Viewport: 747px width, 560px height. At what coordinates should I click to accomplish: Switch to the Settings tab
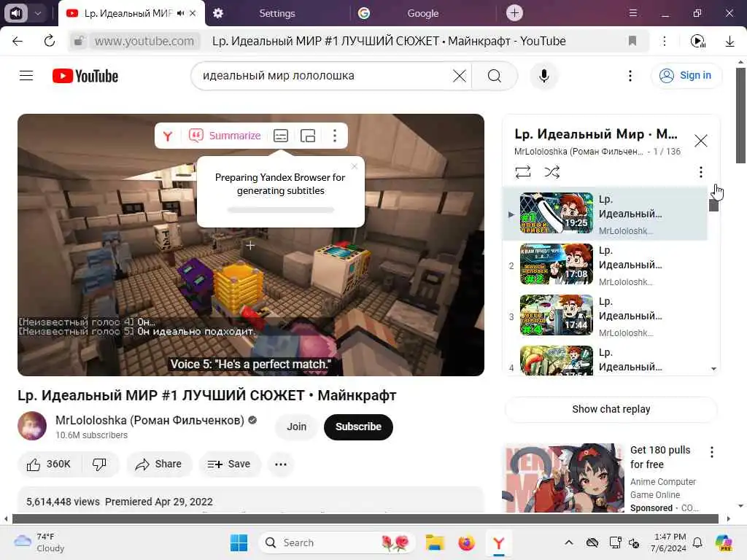click(276, 13)
